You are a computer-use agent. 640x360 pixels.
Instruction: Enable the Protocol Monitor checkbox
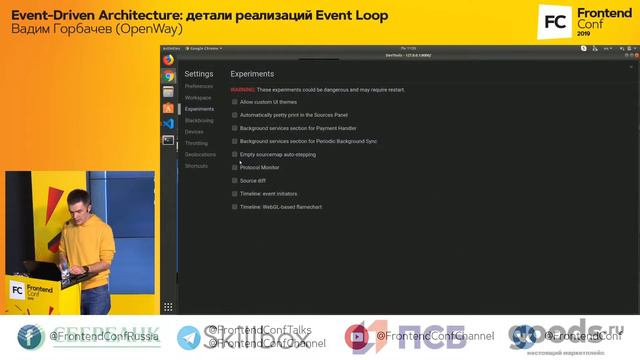tap(235, 167)
